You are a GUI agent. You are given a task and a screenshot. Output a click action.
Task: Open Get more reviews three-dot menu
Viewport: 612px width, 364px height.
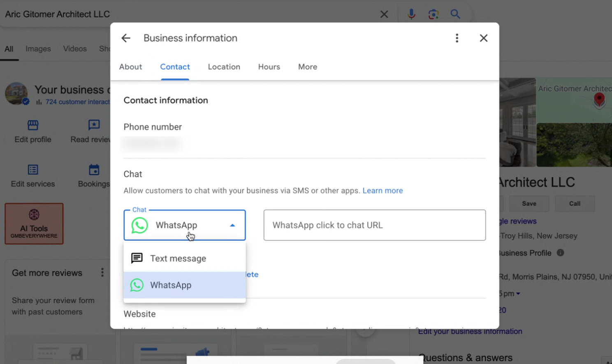tap(102, 273)
